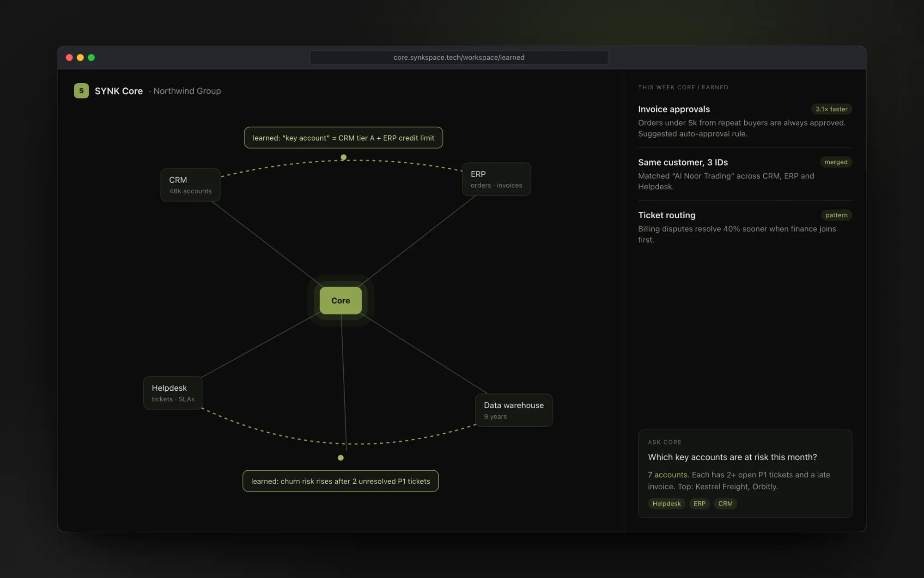The height and width of the screenshot is (578, 924).
Task: Click the dot on the CRM–ERP dashed arc
Action: point(343,157)
